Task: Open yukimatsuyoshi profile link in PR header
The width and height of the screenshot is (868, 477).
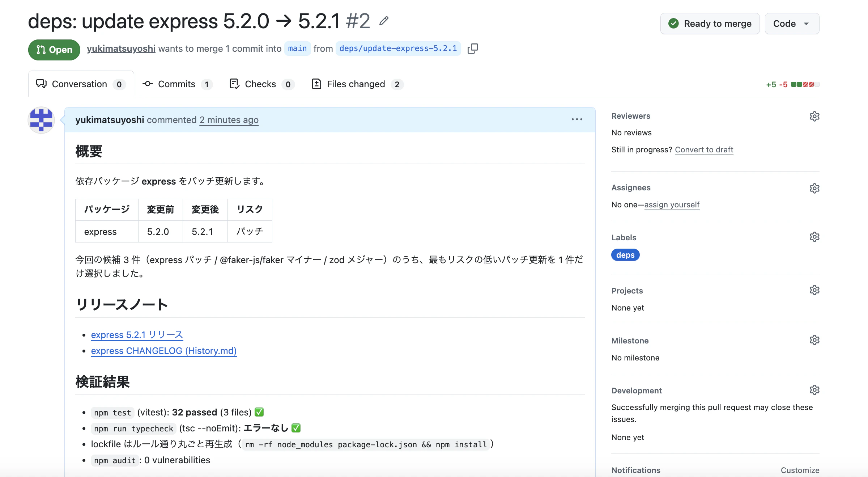Action: point(121,48)
